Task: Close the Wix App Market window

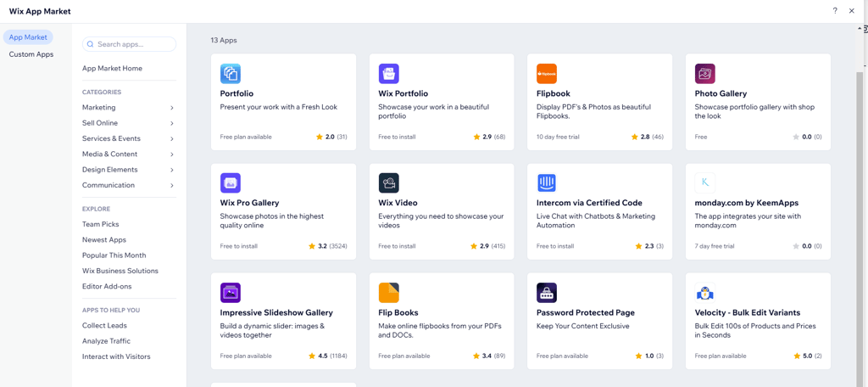Action: click(x=851, y=11)
